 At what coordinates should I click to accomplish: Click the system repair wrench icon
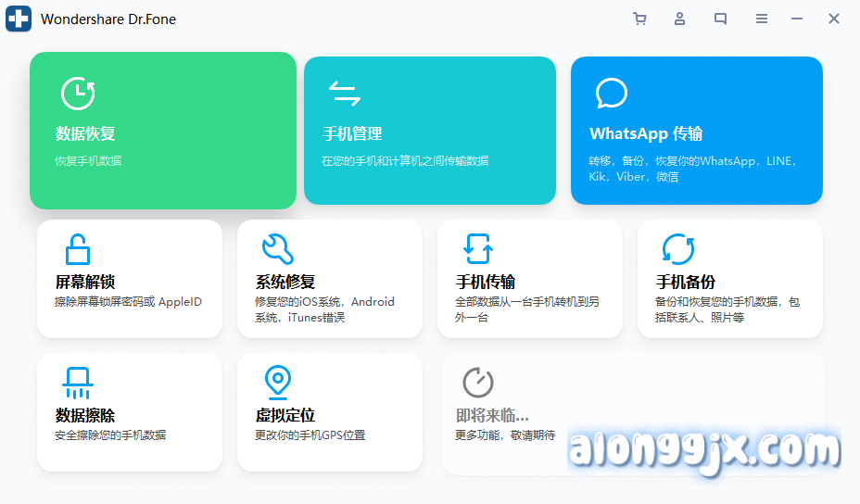[x=277, y=249]
